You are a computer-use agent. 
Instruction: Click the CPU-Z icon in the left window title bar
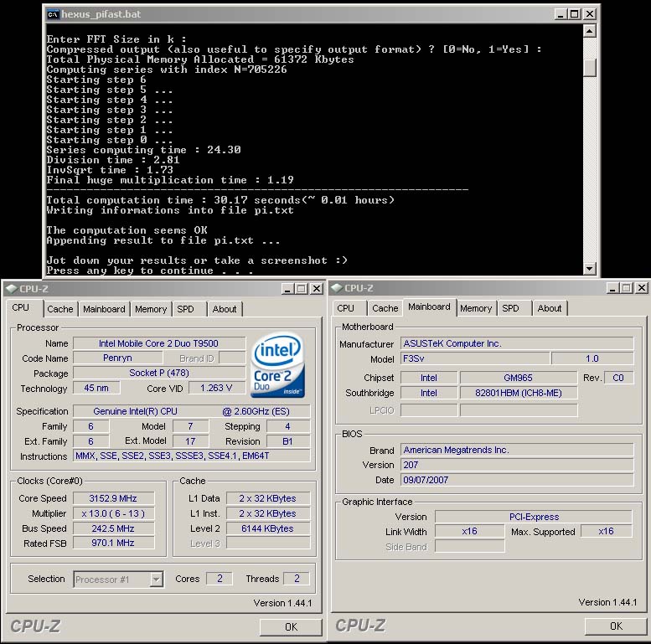pyautogui.click(x=11, y=288)
